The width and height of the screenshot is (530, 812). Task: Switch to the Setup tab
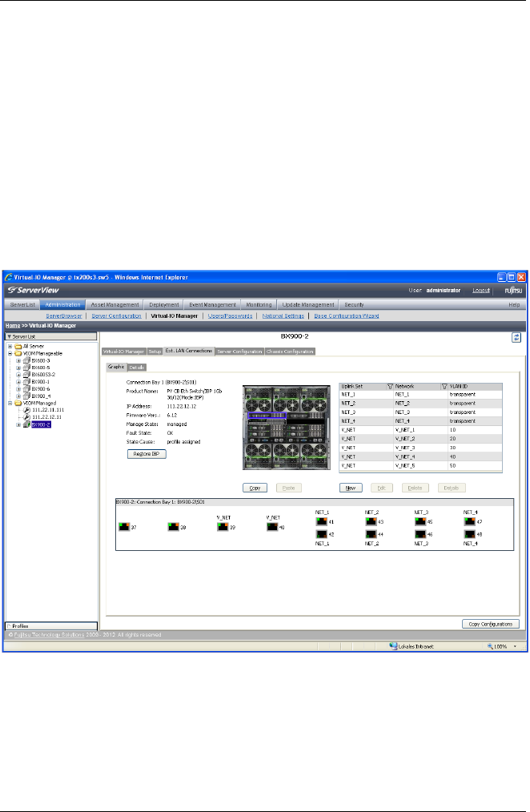[155, 351]
